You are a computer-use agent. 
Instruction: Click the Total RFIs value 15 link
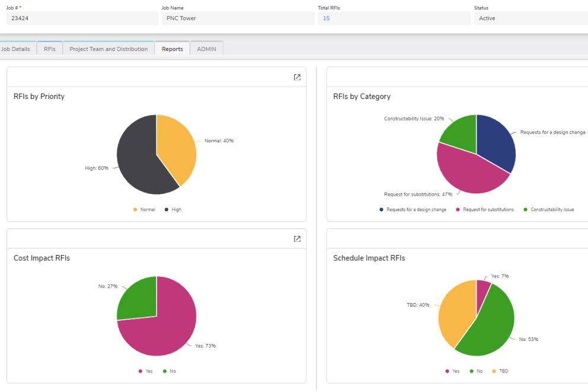(x=327, y=18)
